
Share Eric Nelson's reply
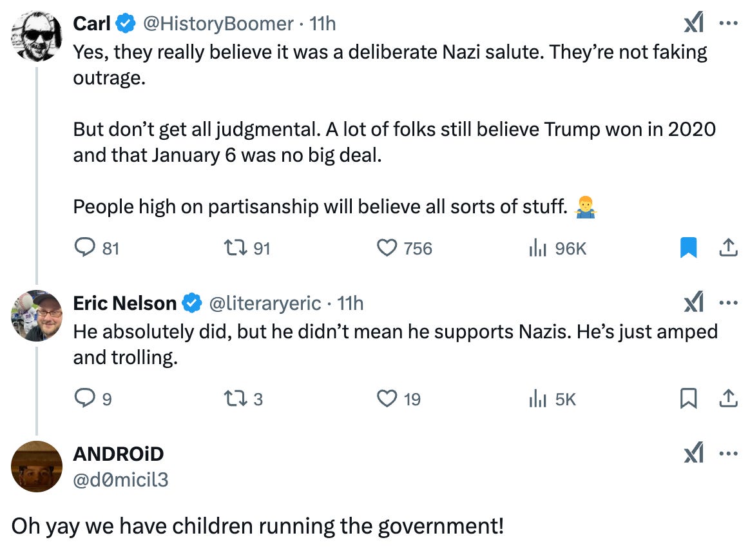pyautogui.click(x=727, y=400)
